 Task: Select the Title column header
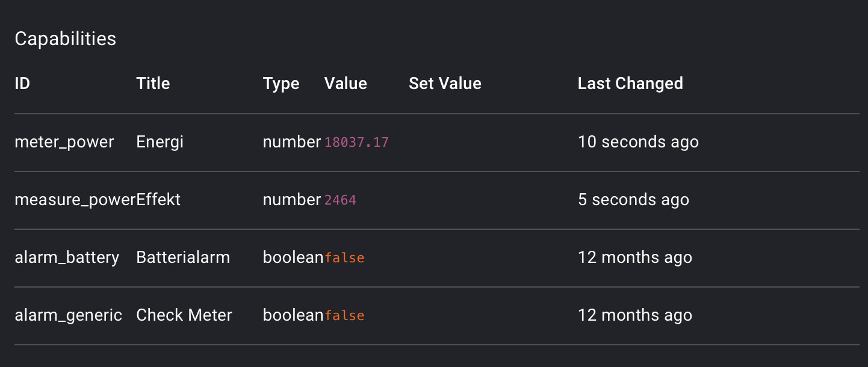coord(153,84)
